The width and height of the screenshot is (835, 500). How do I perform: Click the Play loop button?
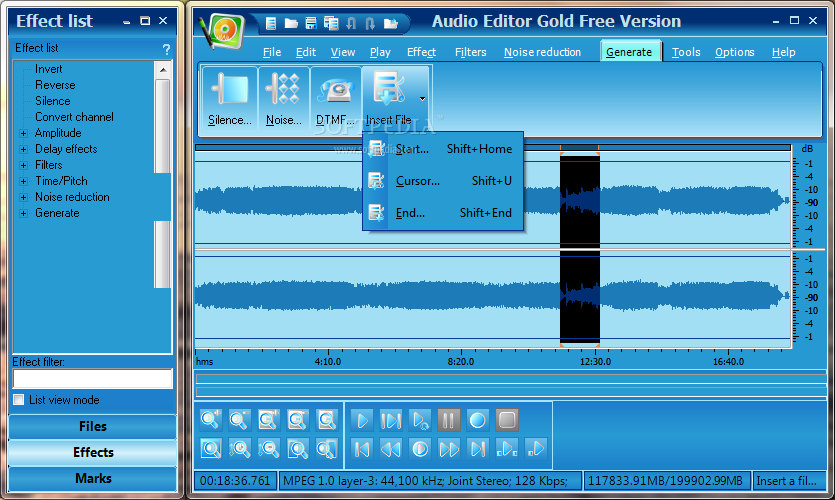(420, 420)
